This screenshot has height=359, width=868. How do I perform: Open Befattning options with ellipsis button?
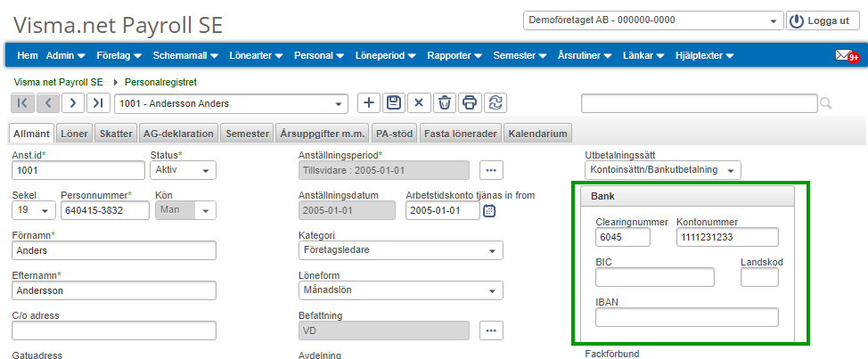(490, 330)
